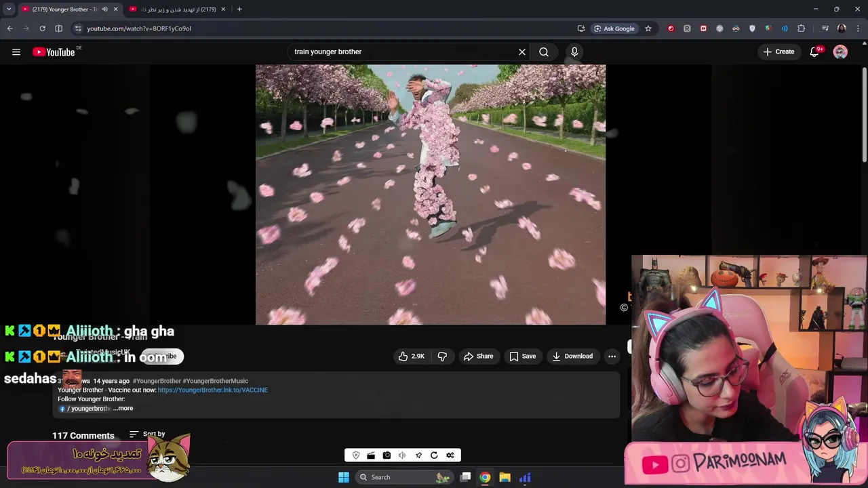
Task: Open Chrome profile avatar
Action: (842, 28)
